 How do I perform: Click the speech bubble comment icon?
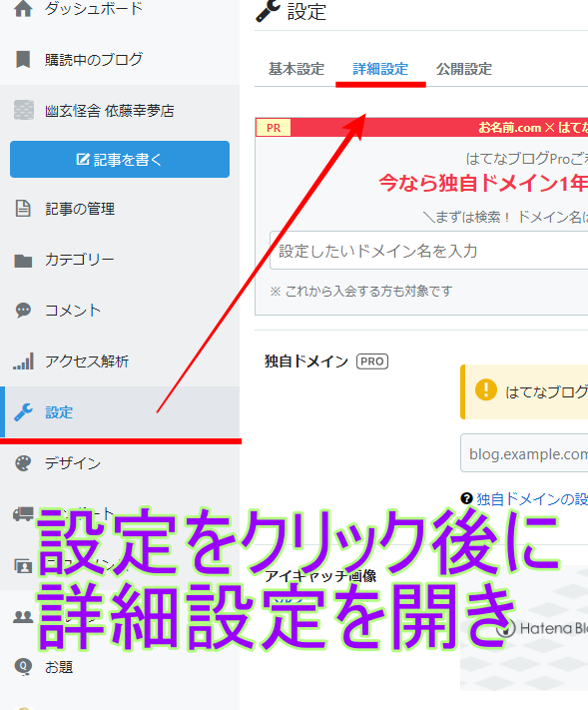tap(23, 311)
